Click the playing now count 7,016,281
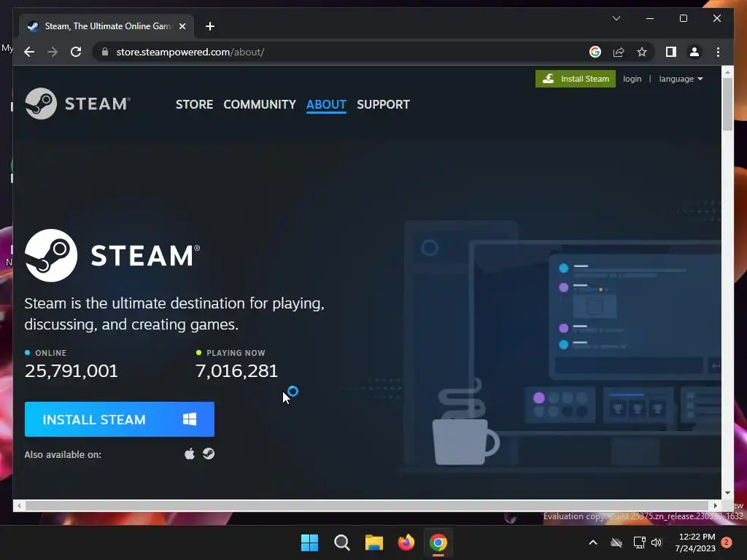Viewport: 747px width, 560px height. pyautogui.click(x=237, y=371)
